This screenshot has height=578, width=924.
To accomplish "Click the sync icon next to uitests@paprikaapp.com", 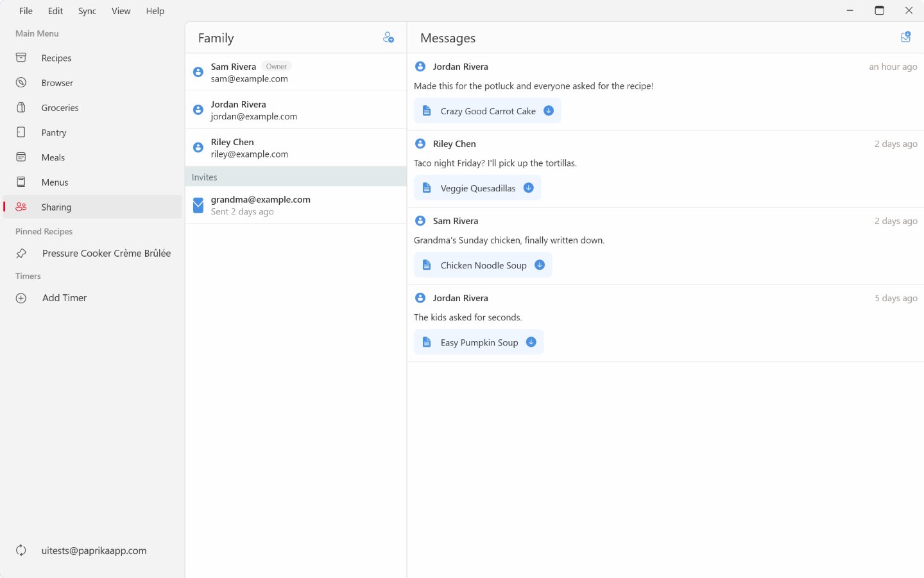I will coord(21,550).
